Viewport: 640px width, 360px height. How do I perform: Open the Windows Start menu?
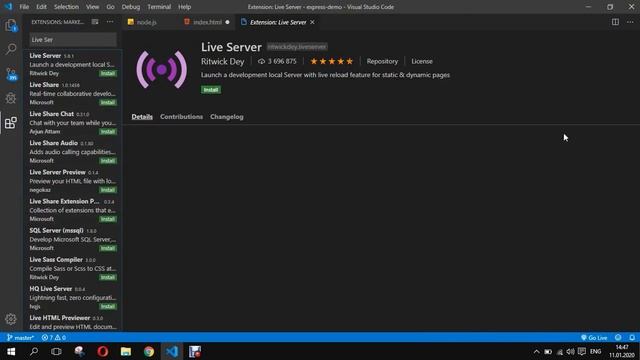11,351
